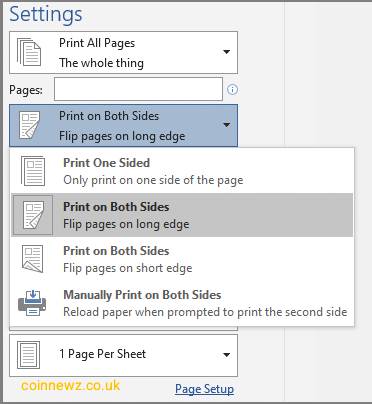Click the printer icon for manual duplex
The height and width of the screenshot is (404, 372).
(32, 303)
